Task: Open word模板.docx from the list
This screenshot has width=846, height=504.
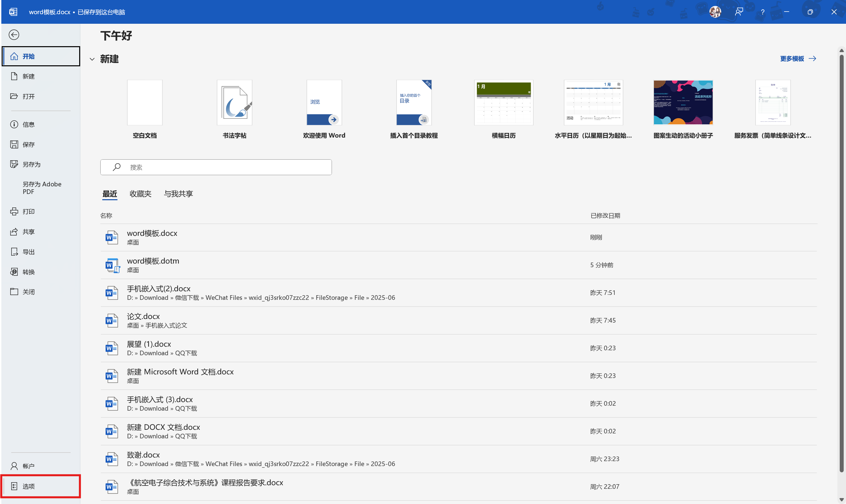Action: 459,237
